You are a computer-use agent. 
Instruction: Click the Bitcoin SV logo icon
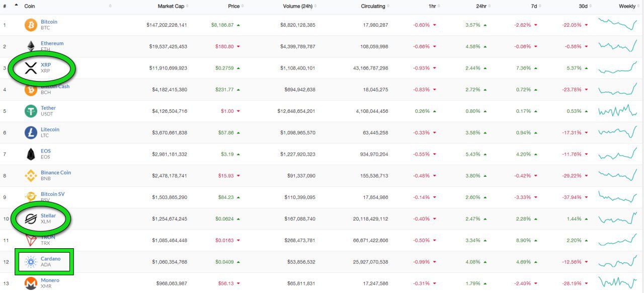point(31,197)
